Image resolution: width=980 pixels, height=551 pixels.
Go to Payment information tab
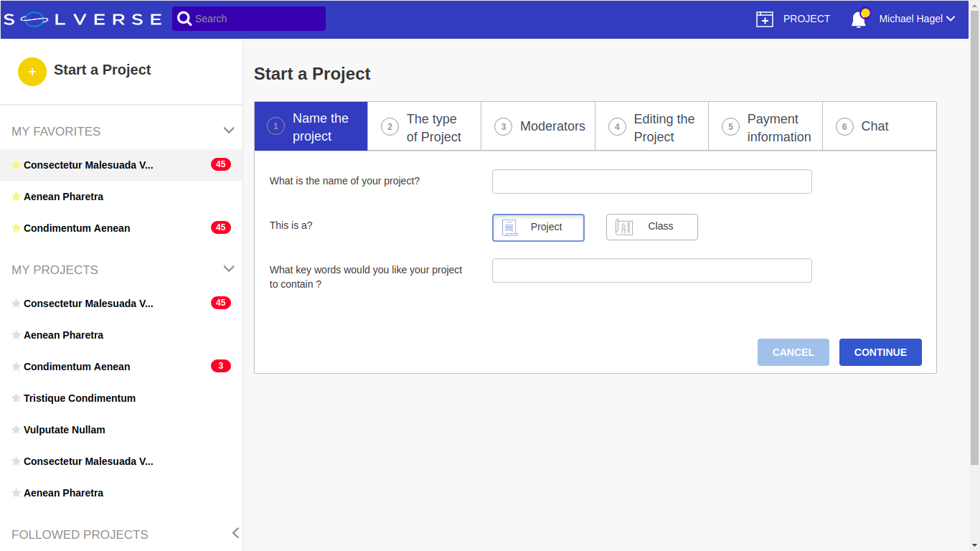[x=765, y=127]
